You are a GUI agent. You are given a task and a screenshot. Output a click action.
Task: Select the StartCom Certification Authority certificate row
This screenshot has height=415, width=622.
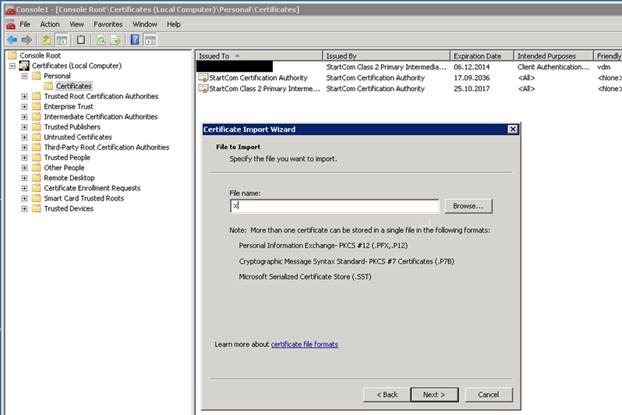pos(268,77)
